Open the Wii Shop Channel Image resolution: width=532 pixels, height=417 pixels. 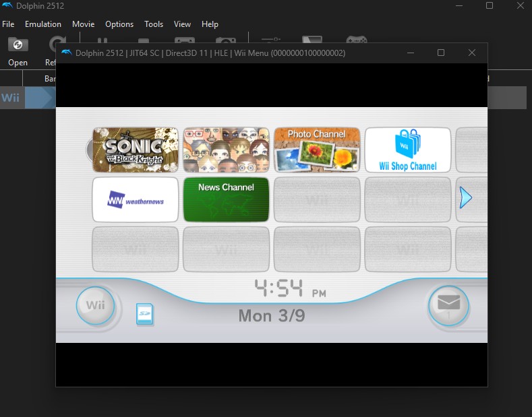pyautogui.click(x=407, y=150)
